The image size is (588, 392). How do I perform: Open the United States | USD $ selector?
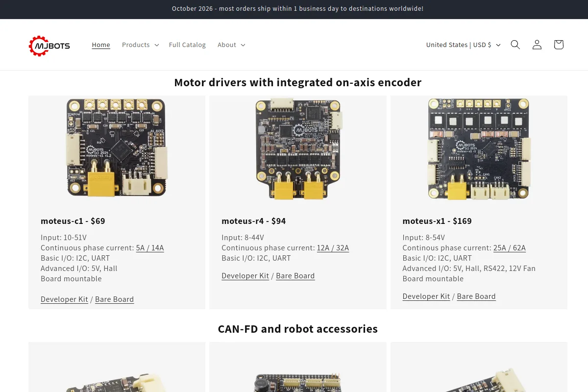pos(464,45)
